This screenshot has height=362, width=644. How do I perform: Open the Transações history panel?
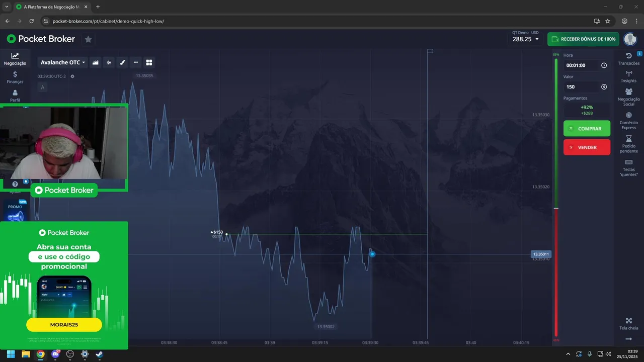click(x=628, y=59)
